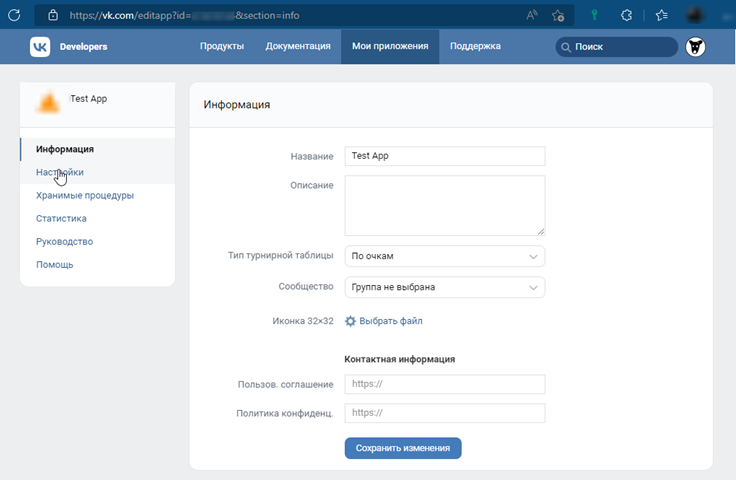Click the Описание textarea resize handle
The width and height of the screenshot is (736, 480).
coord(541,231)
